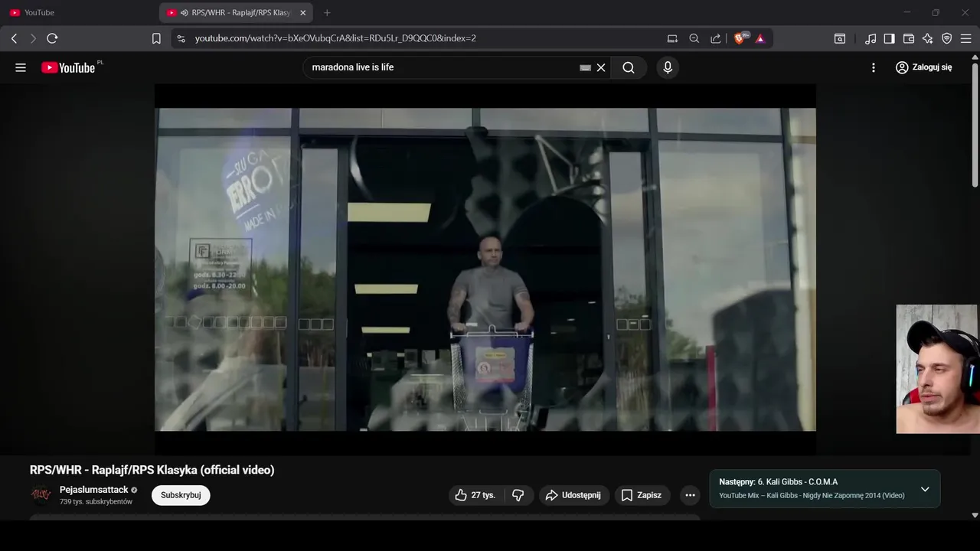Select the RPS/WHR Raplajf tab
The height and width of the screenshot is (551, 980).
235,13
